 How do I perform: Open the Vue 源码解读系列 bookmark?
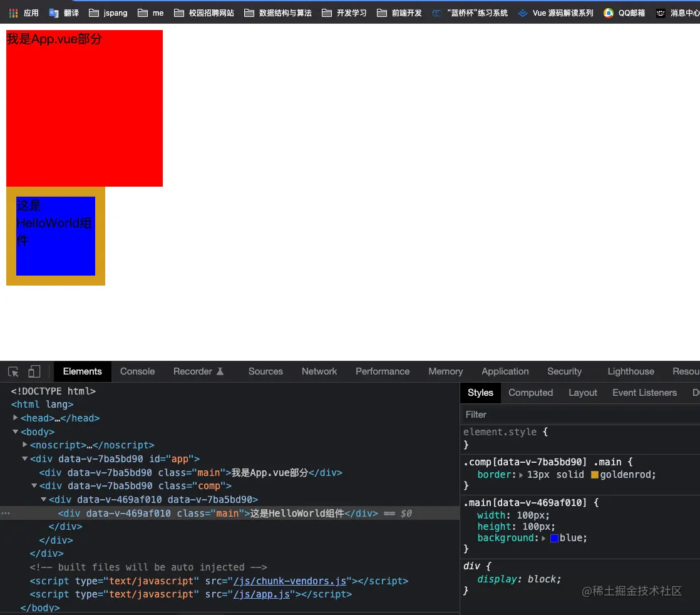[556, 13]
